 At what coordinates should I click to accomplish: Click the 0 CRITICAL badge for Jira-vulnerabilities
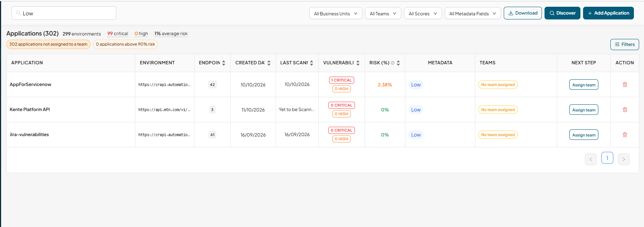pyautogui.click(x=341, y=130)
